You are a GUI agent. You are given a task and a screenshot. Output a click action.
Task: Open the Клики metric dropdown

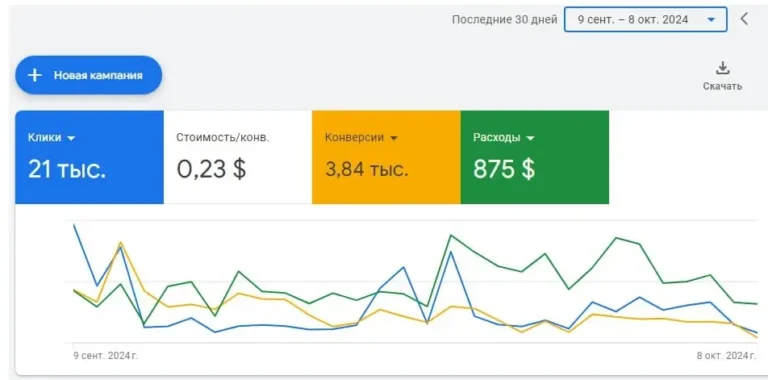[52, 138]
